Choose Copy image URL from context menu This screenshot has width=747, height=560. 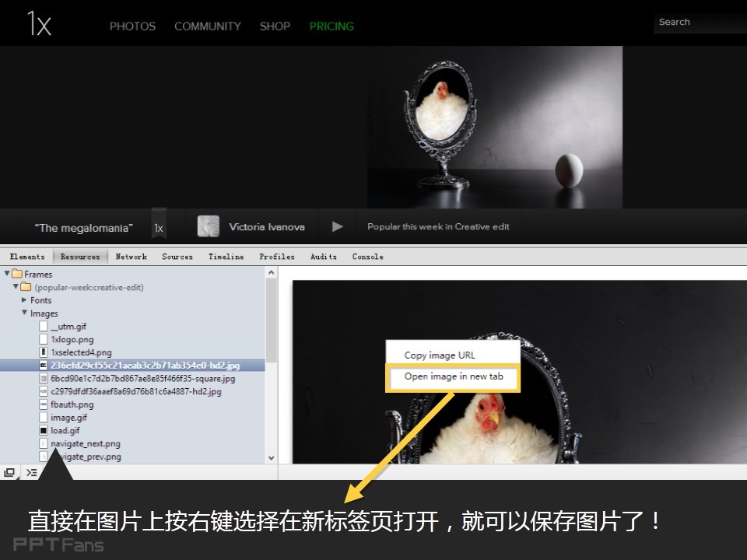(x=440, y=355)
